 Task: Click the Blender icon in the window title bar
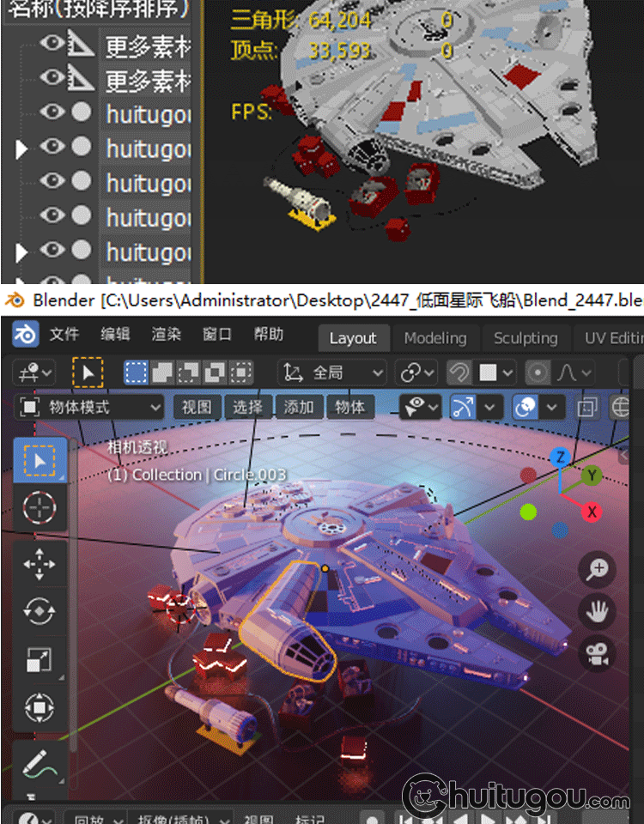pyautogui.click(x=15, y=300)
